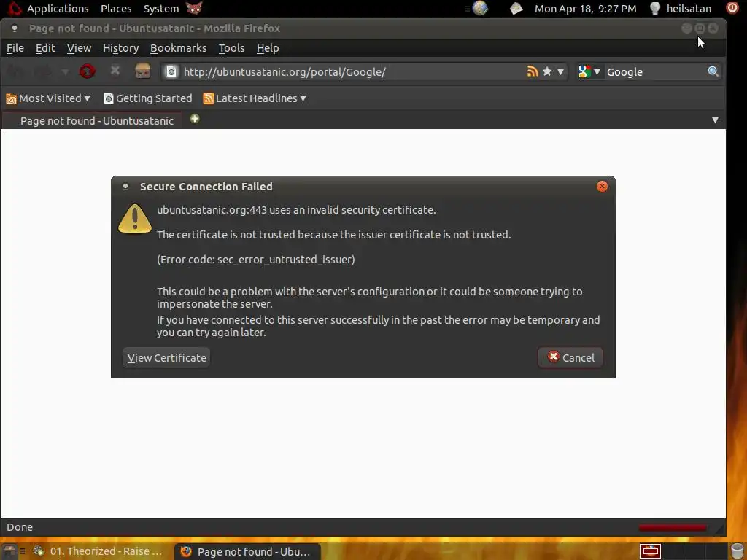The height and width of the screenshot is (560, 747).
Task: Open the search engine selector dropdown
Action: pos(589,72)
